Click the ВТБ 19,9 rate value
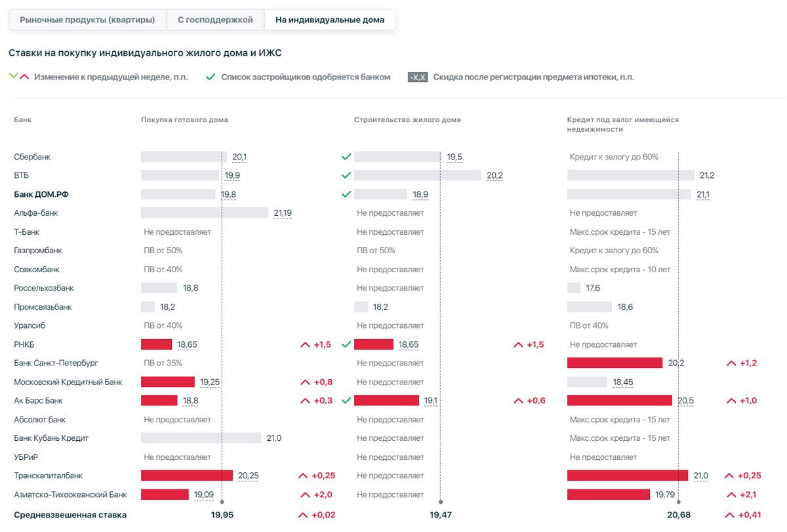This screenshot has width=787, height=532. pyautogui.click(x=232, y=175)
